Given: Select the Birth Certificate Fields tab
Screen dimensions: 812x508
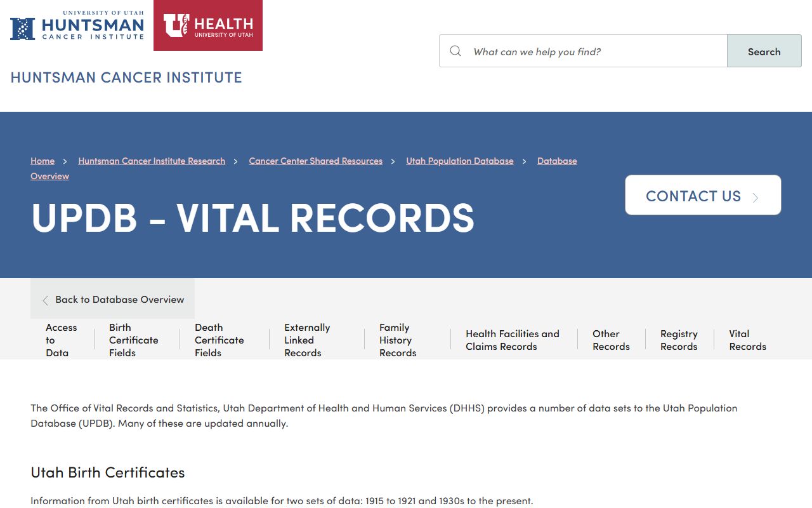Looking at the screenshot, I should 134,340.
